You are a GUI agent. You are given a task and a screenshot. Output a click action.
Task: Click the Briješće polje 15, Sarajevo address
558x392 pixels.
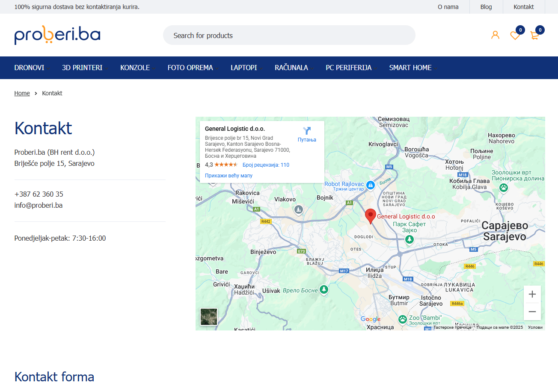pyautogui.click(x=54, y=163)
